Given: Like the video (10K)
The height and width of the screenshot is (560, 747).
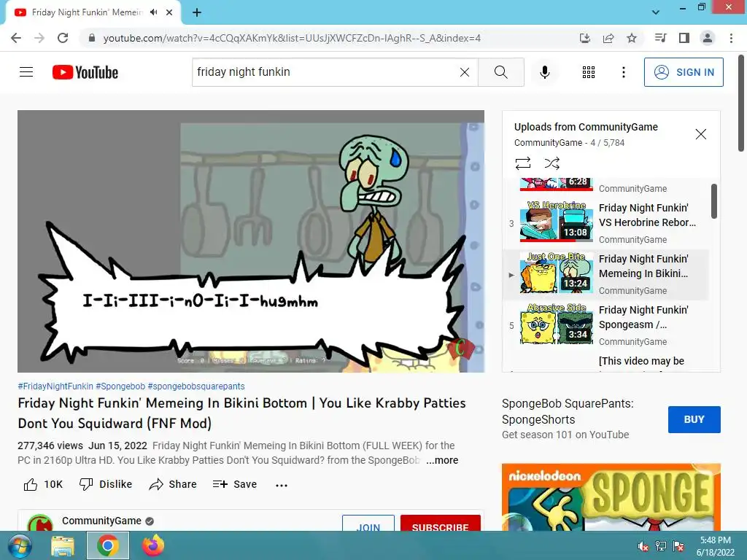Looking at the screenshot, I should click(x=43, y=484).
